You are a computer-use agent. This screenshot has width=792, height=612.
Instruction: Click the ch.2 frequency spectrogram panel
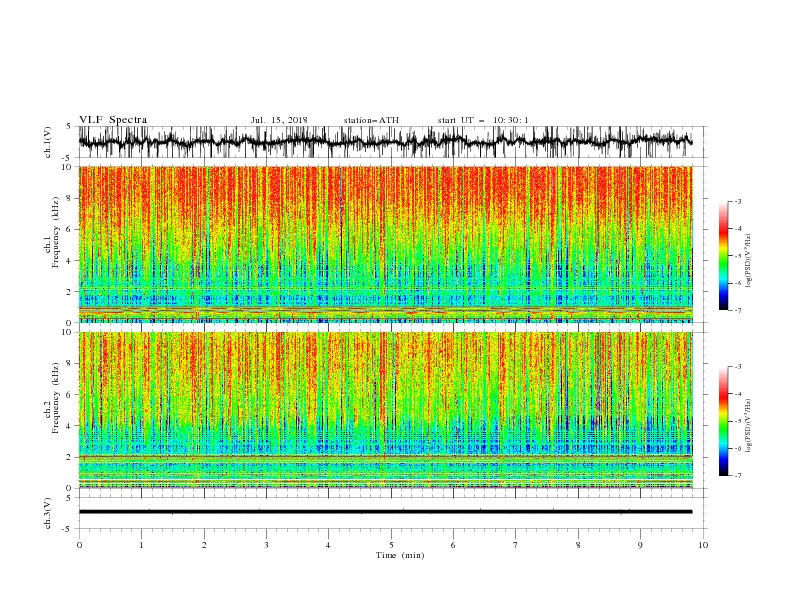pyautogui.click(x=385, y=410)
